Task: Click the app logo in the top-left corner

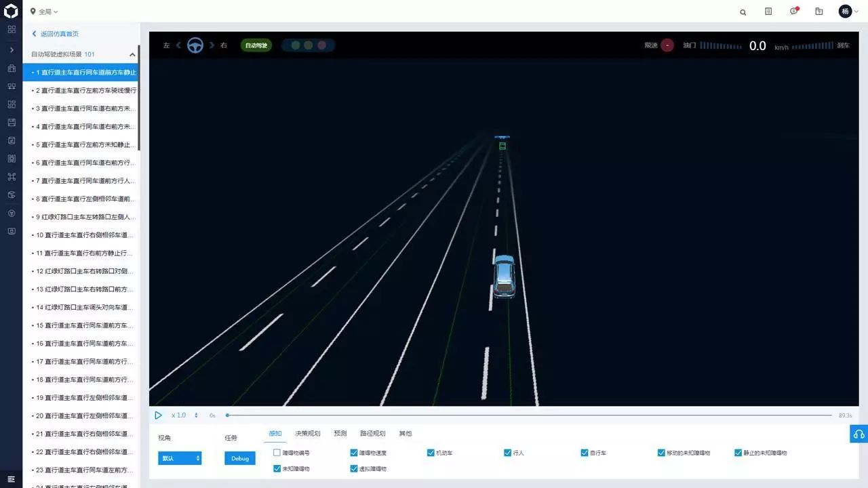Action: click(x=11, y=11)
